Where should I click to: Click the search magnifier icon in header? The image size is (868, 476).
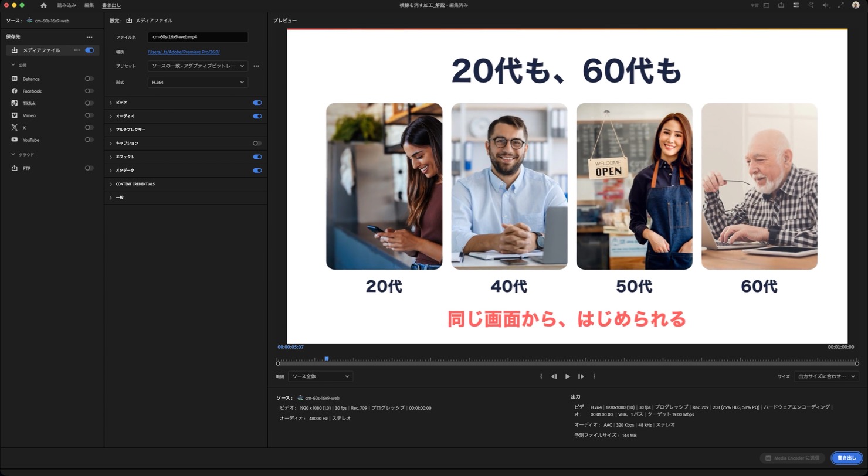tap(811, 5)
